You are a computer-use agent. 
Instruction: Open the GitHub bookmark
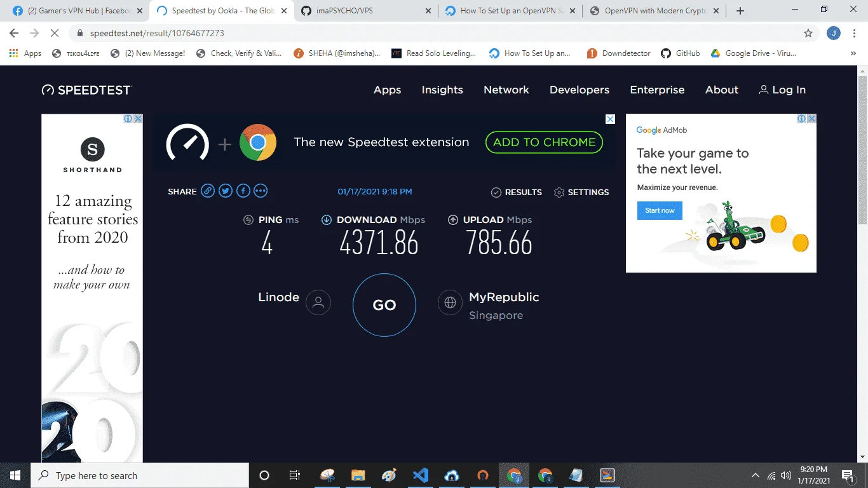pos(681,53)
